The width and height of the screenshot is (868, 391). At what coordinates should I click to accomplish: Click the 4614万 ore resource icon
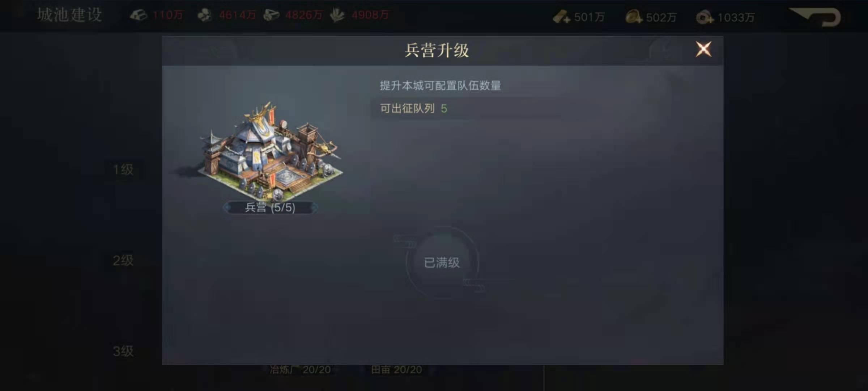click(x=205, y=15)
